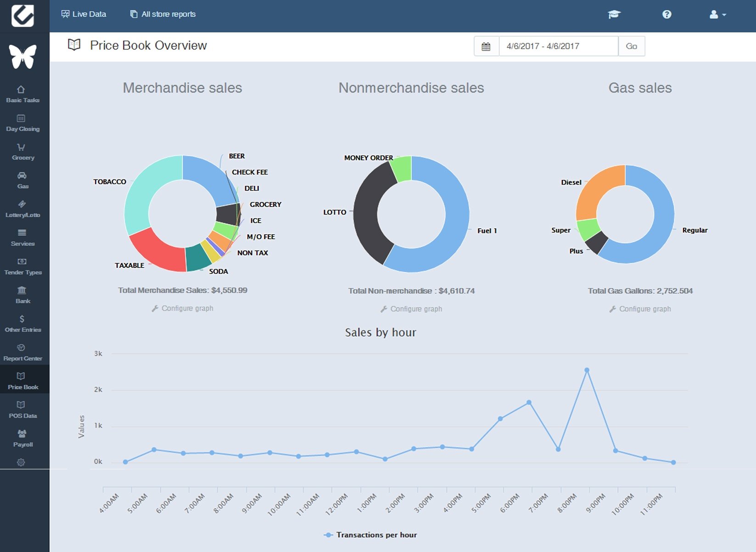Click the butterfly store logo
756x552 pixels.
click(22, 57)
